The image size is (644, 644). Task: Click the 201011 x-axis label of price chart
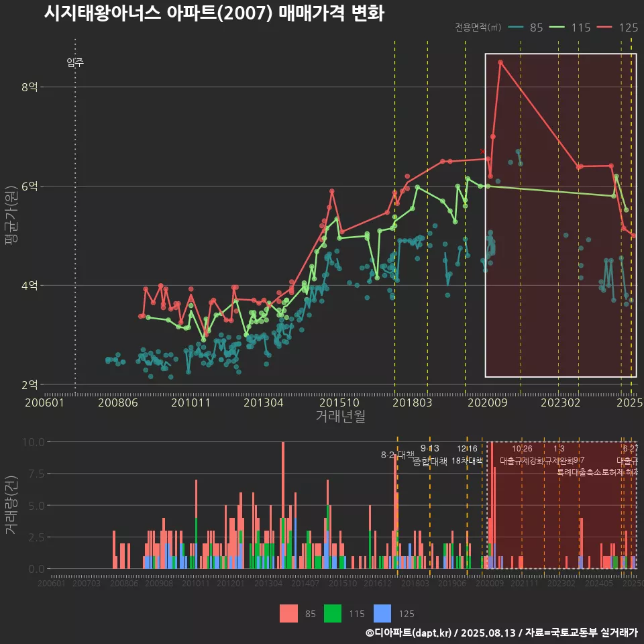pyautogui.click(x=191, y=402)
